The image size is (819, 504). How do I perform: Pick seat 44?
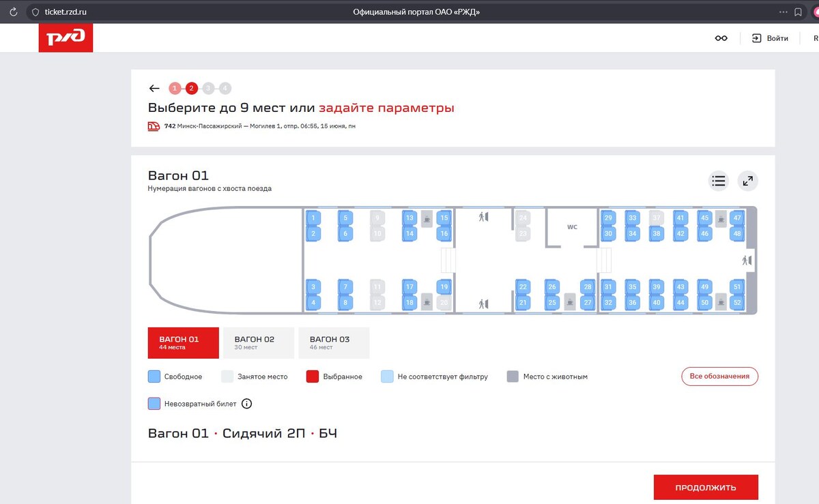point(680,302)
